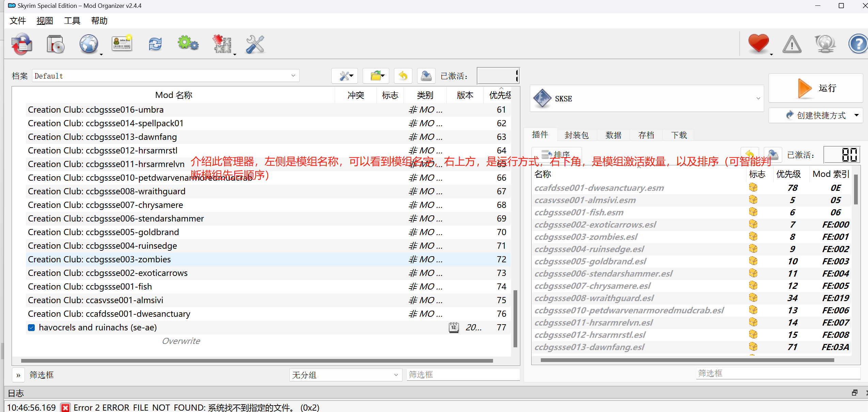Viewport: 868px width, 412px height.
Task: Click the puzzle-piece tools icon
Action: click(x=222, y=44)
